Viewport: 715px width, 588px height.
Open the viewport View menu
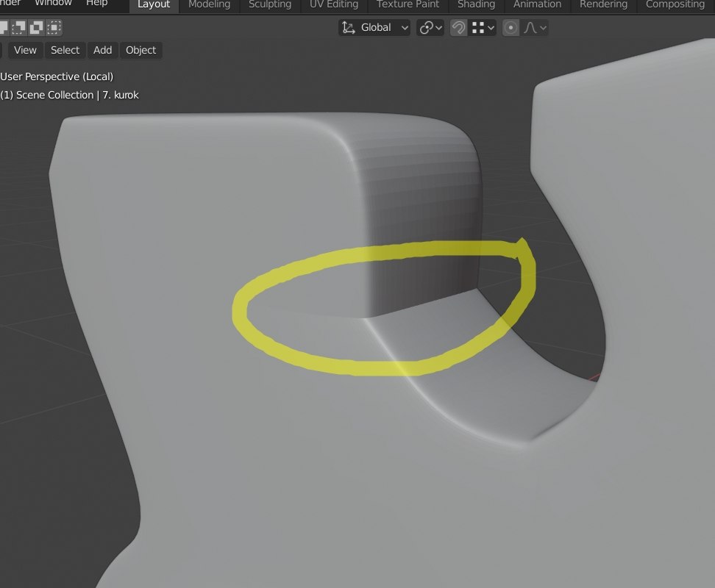click(25, 50)
